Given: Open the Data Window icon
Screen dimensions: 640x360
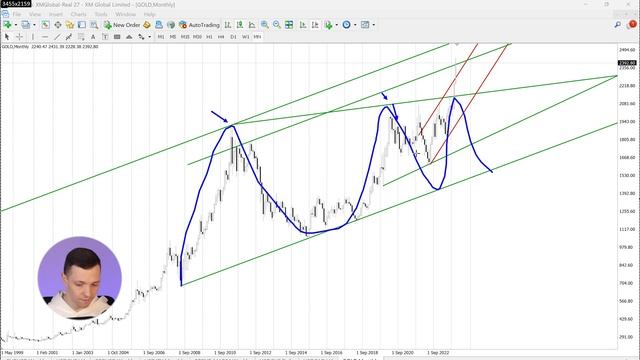Looking at the screenshot, I should pyautogui.click(x=58, y=25).
